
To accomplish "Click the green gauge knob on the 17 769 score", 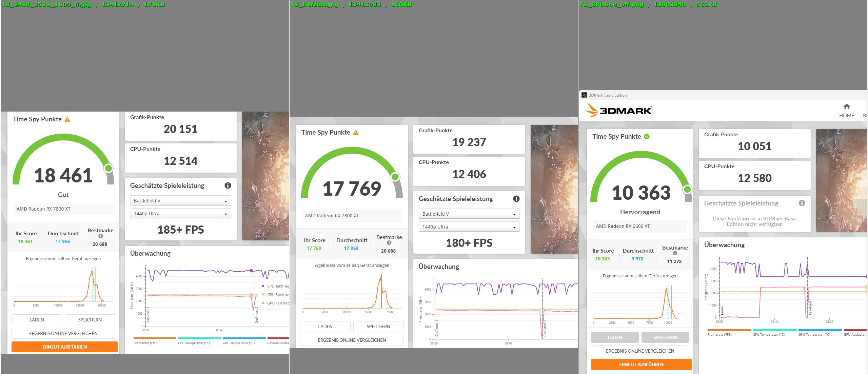I will coord(395,177).
